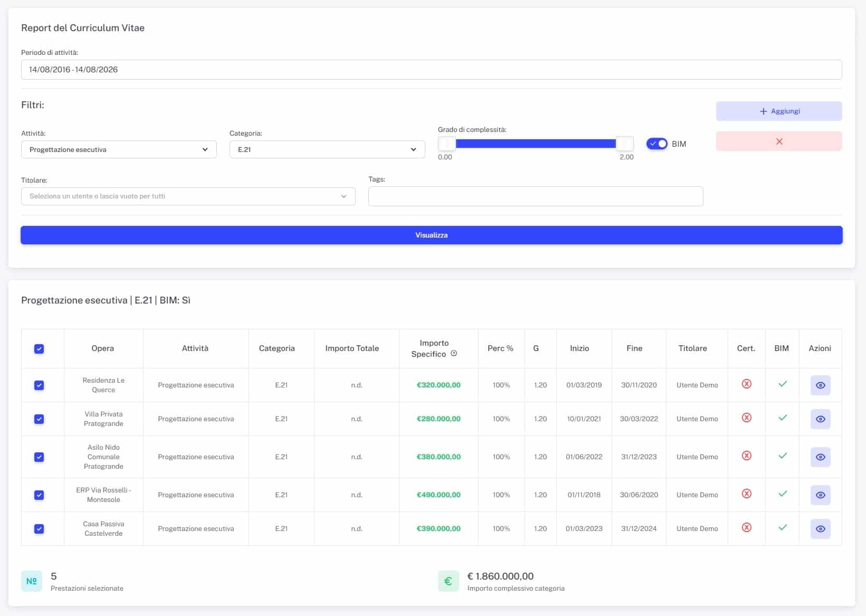This screenshot has height=616, width=866.
Task: Click the euro icon beside Importo complessivo
Action: (x=449, y=581)
